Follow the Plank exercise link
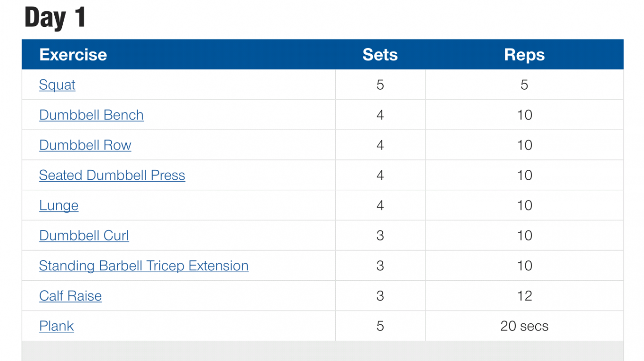Viewport: 644px width, 361px height. tap(57, 327)
